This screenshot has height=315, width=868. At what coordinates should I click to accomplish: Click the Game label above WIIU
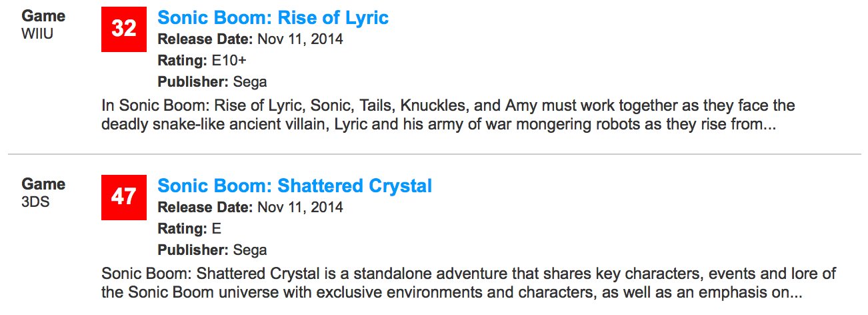(43, 15)
